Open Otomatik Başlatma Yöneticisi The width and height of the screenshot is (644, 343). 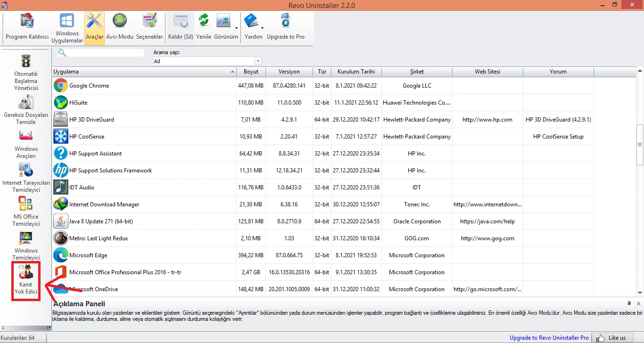(26, 73)
